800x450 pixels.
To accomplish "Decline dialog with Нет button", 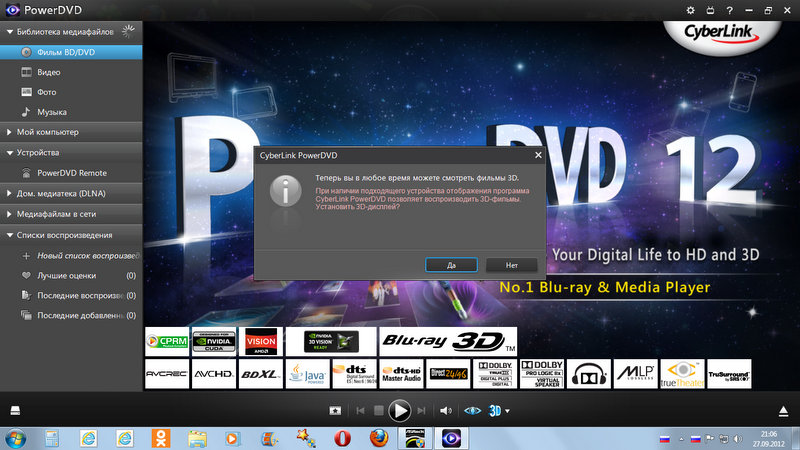I will tap(512, 265).
